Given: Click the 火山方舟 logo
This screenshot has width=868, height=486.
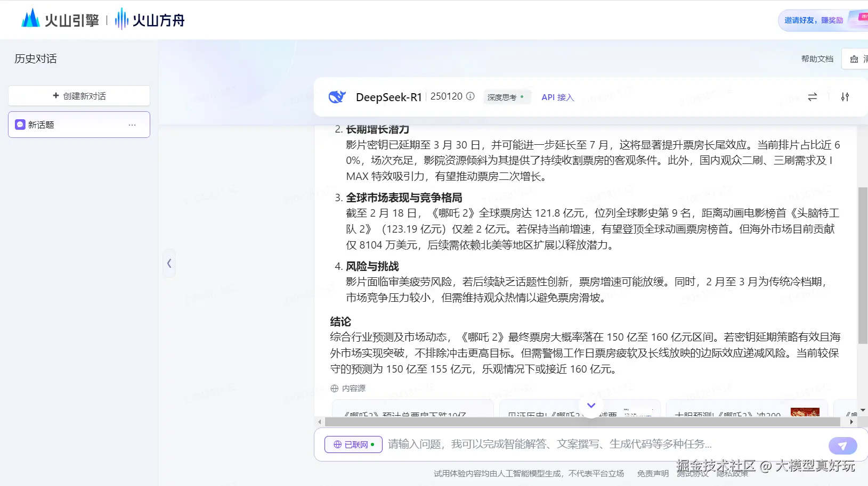Looking at the screenshot, I should (x=150, y=20).
